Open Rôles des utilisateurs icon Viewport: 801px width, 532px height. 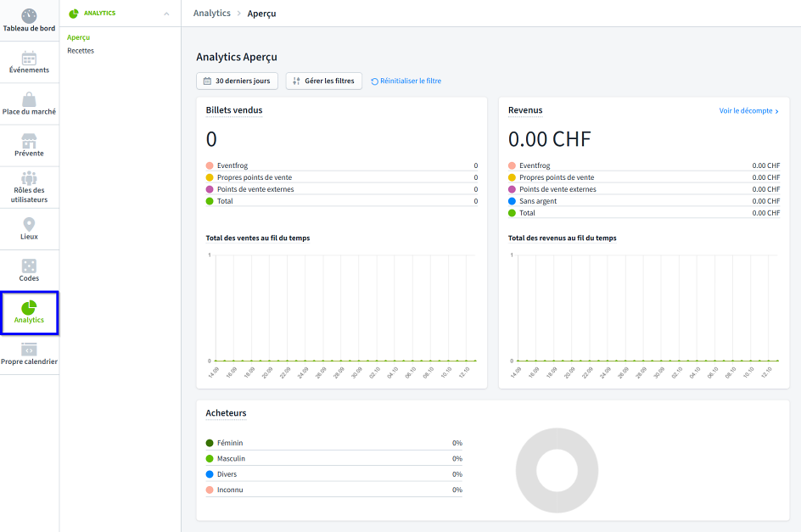pos(29,178)
